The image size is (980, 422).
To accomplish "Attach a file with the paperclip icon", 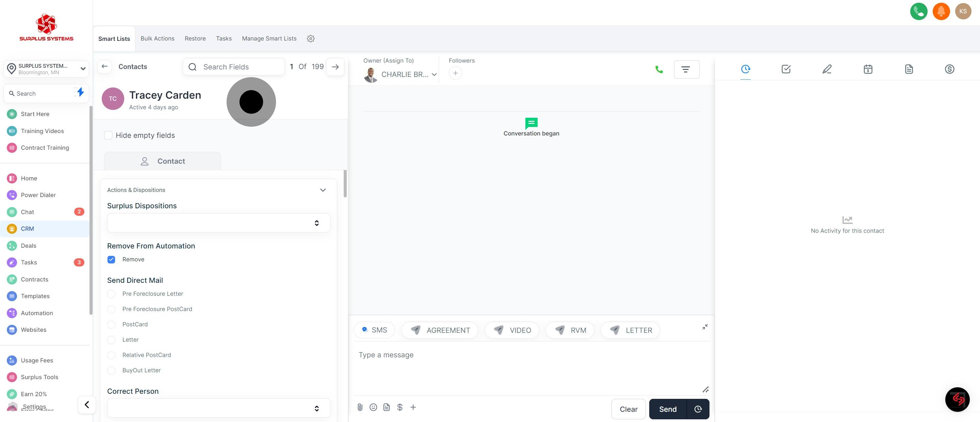I will (360, 407).
